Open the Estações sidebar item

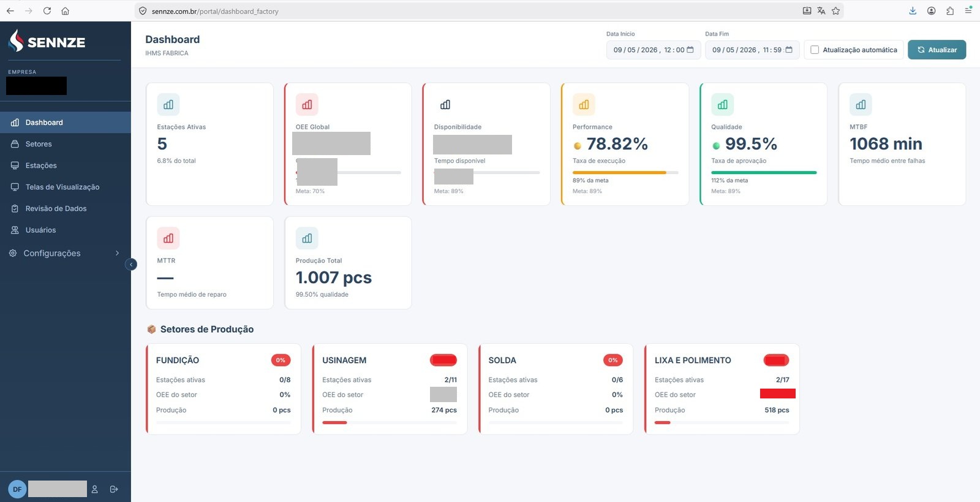pos(66,165)
